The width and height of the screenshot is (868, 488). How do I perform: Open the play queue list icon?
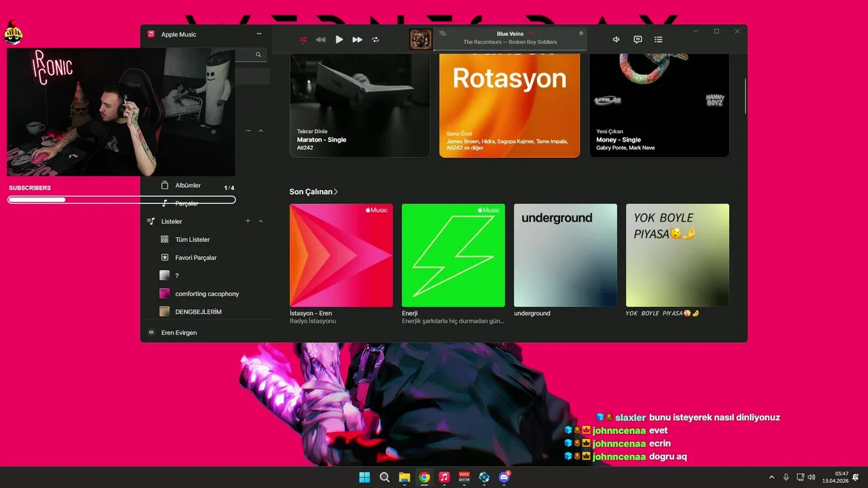658,39
